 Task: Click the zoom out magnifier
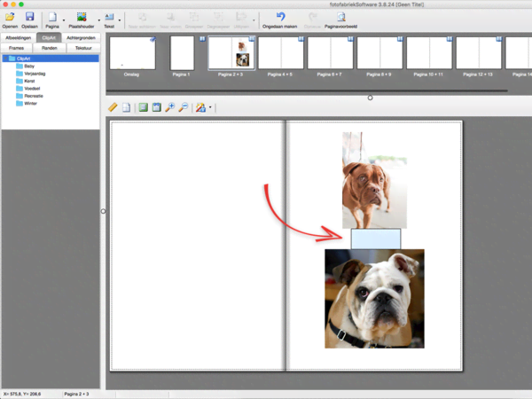point(183,107)
